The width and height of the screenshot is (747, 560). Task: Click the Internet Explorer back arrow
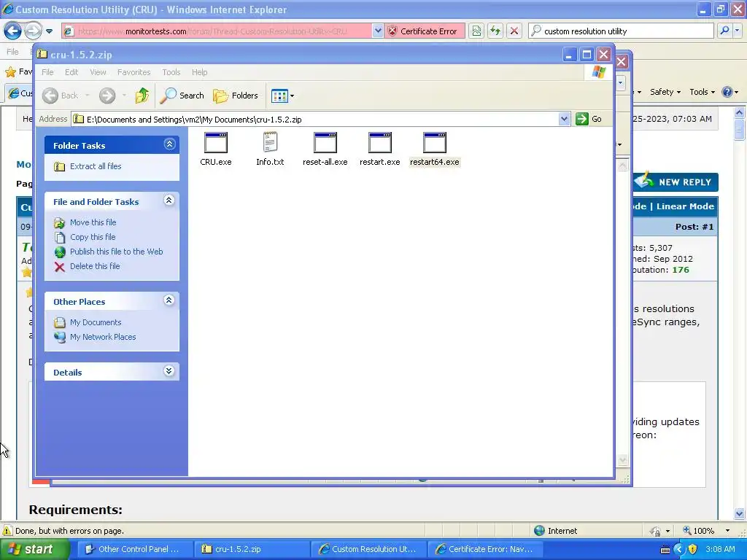pos(13,31)
